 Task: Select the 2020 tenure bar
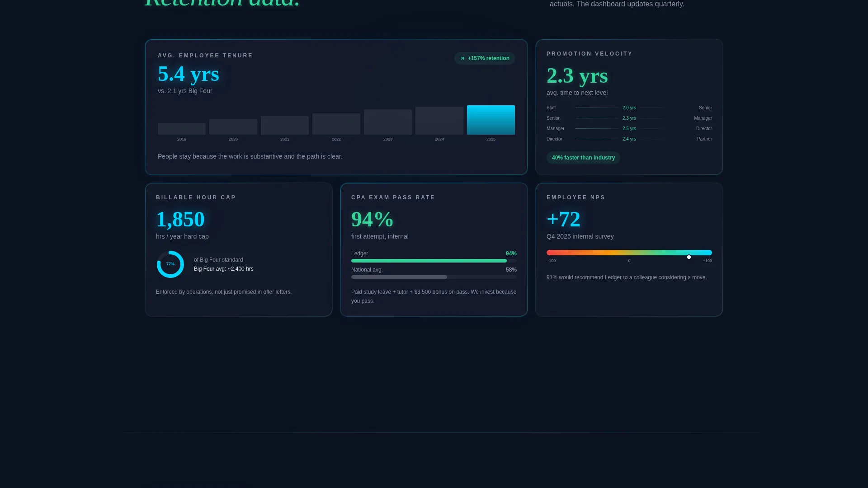233,127
